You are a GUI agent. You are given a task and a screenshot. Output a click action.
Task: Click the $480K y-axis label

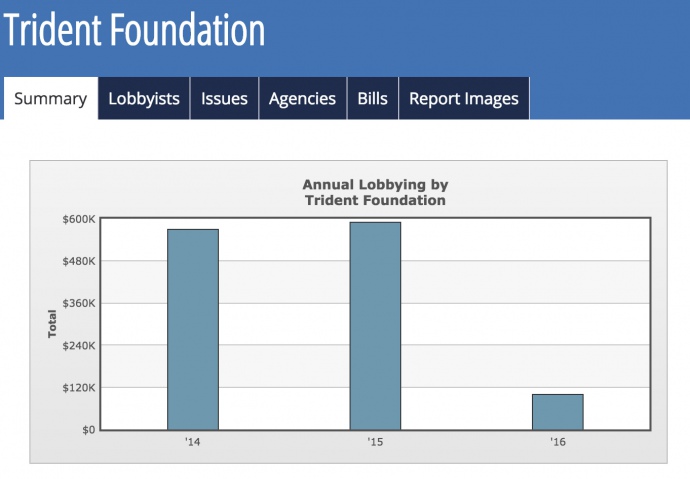(x=77, y=261)
